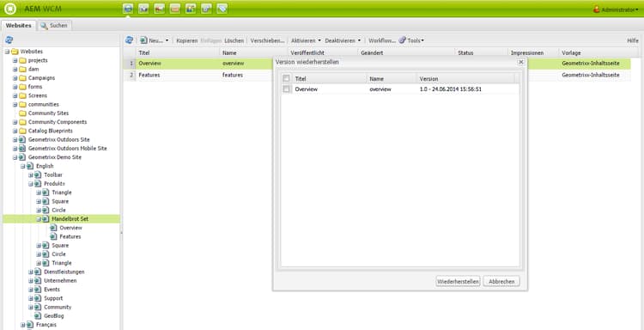
Task: Open the Inbox envelope icon
Action: [175, 9]
